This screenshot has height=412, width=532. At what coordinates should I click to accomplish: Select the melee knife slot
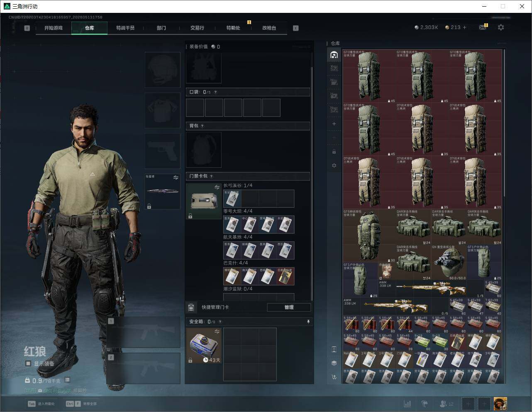[162, 191]
